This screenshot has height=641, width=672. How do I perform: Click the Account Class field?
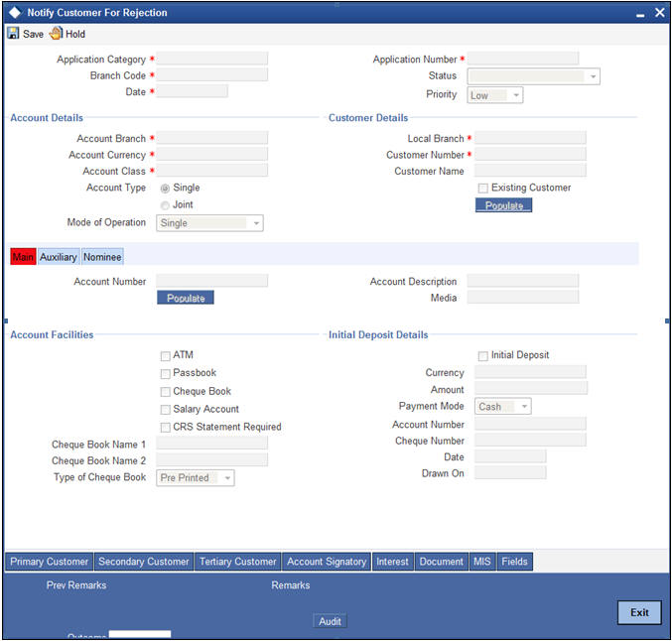tap(212, 171)
